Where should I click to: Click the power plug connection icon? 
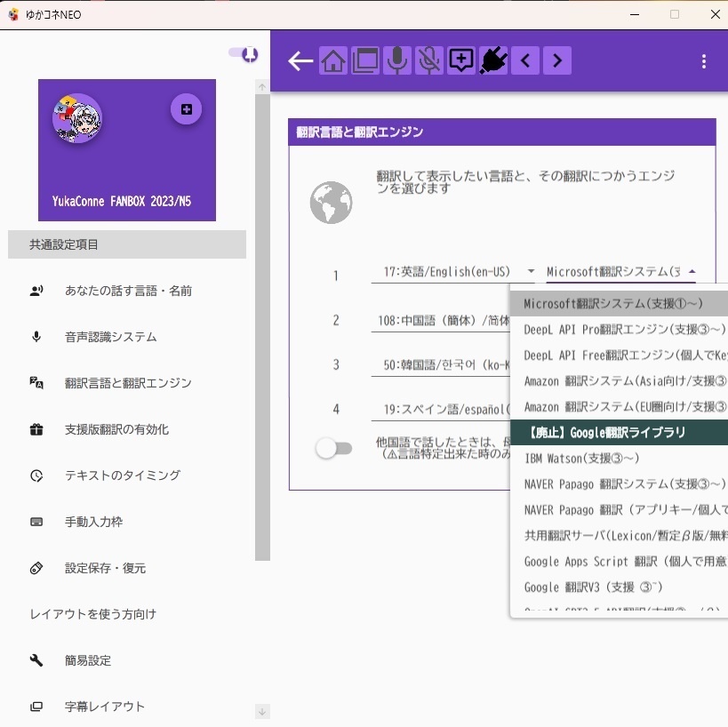[493, 60]
